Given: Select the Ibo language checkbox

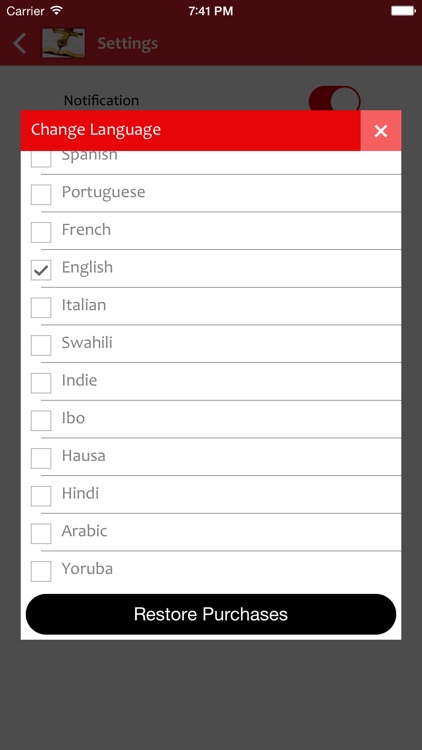Looking at the screenshot, I should pyautogui.click(x=41, y=421).
